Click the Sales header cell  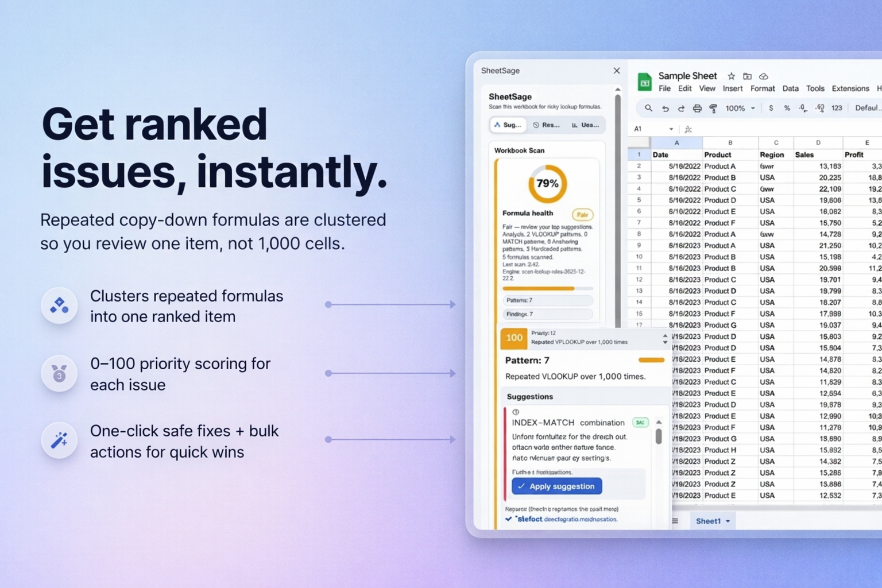coord(818,154)
